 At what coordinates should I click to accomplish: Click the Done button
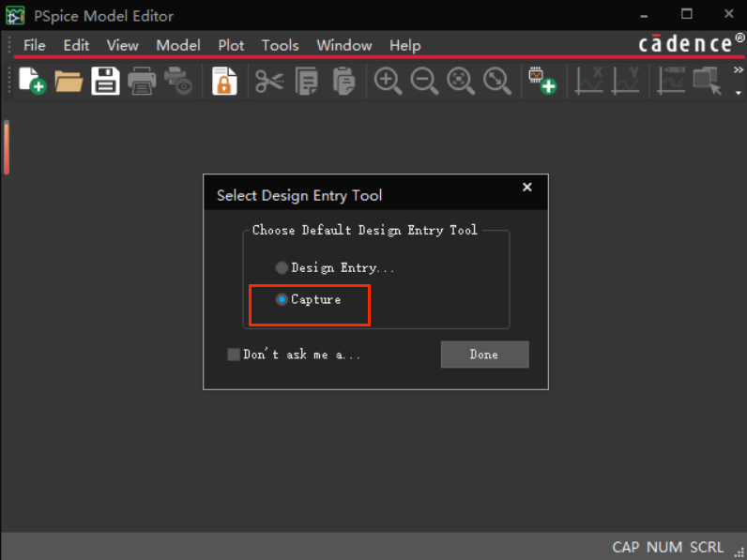[x=484, y=355]
